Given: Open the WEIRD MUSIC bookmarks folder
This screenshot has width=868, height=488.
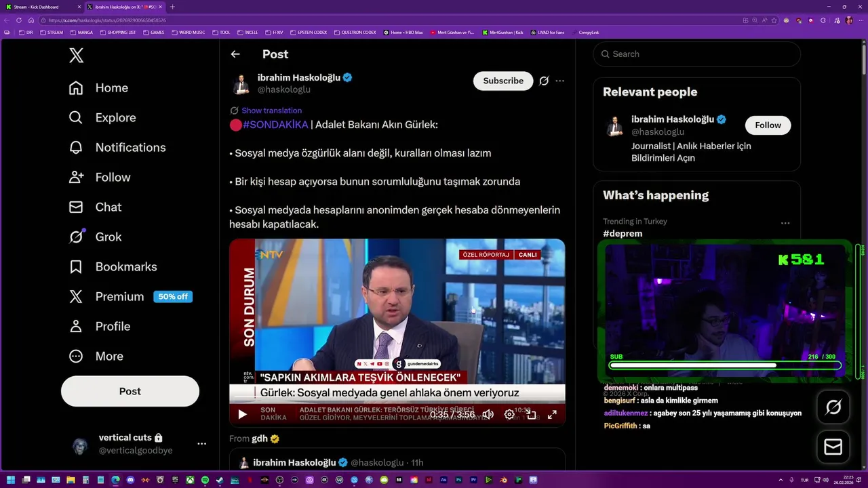Looking at the screenshot, I should tap(188, 32).
